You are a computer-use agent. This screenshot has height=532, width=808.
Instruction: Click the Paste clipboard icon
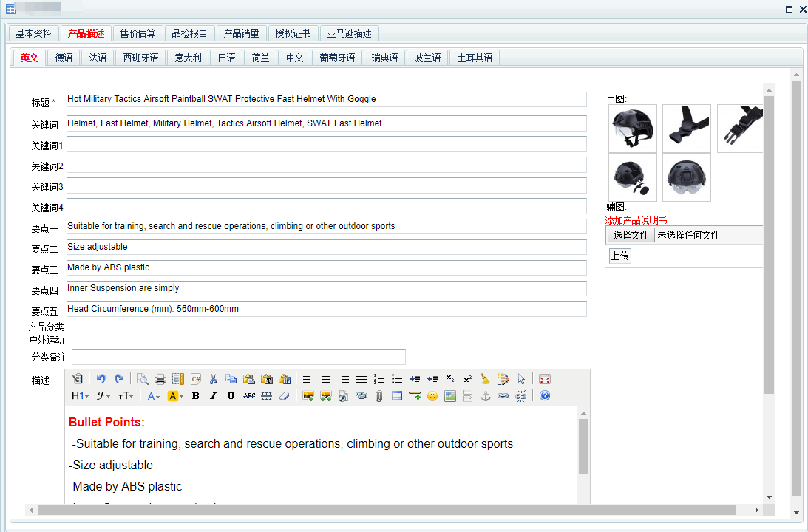(x=249, y=379)
